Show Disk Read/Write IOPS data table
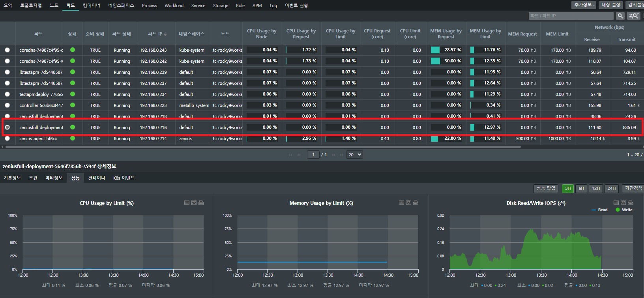 tap(616, 203)
